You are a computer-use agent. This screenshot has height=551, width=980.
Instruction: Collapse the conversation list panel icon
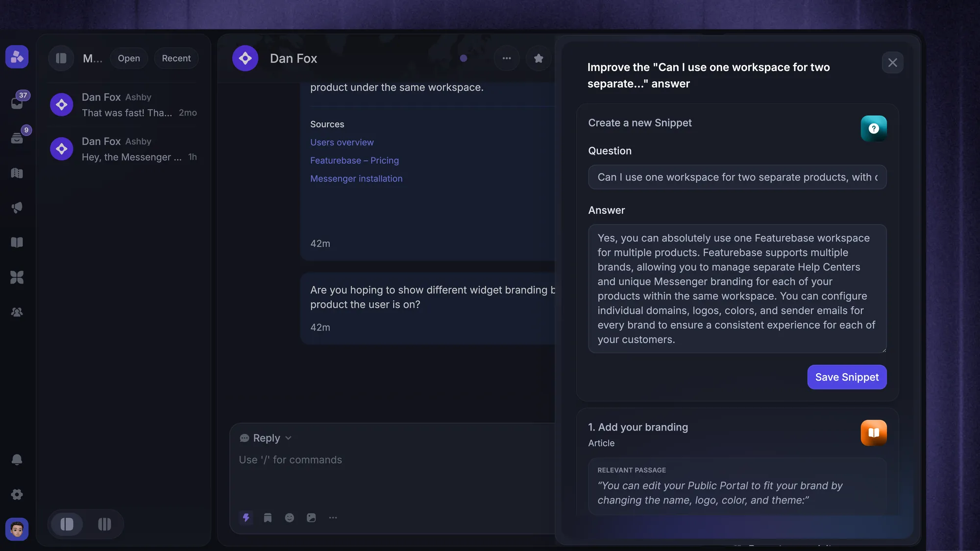(x=61, y=58)
